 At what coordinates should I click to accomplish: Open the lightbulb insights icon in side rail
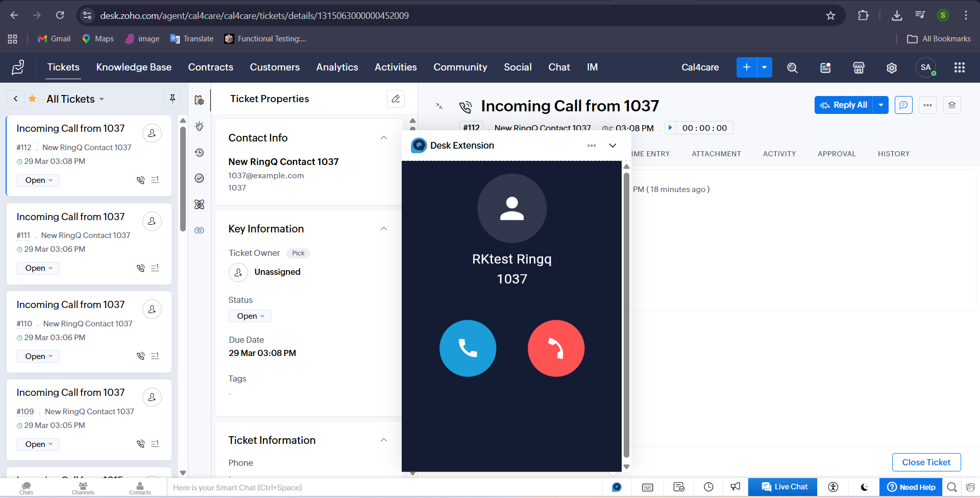click(x=200, y=126)
